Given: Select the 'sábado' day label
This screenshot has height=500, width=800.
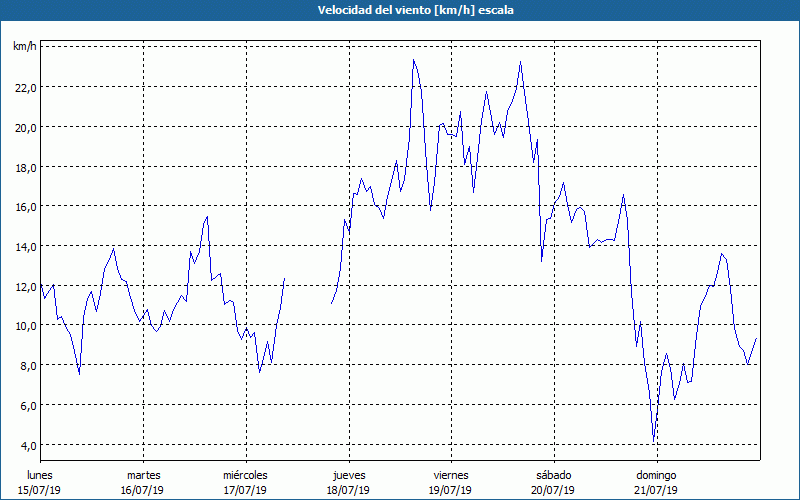Looking at the screenshot, I should (x=554, y=475).
